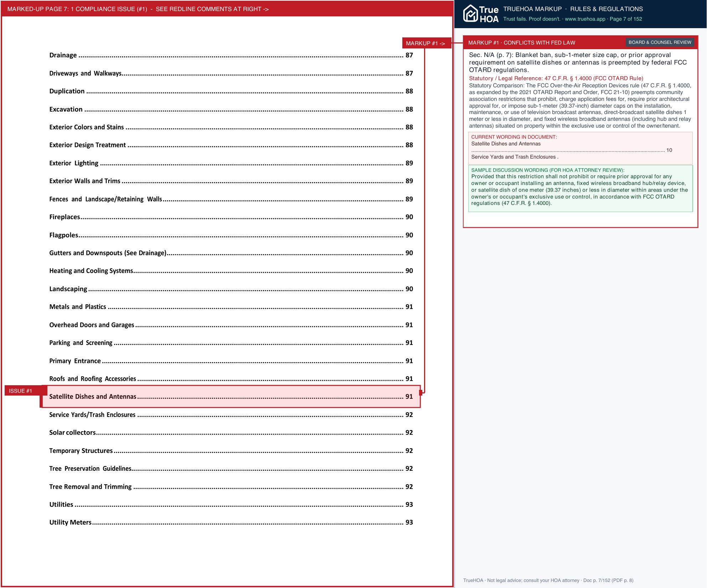The width and height of the screenshot is (707, 588).
Task: Click Exterior Design Treatment entry
Action: (231, 145)
